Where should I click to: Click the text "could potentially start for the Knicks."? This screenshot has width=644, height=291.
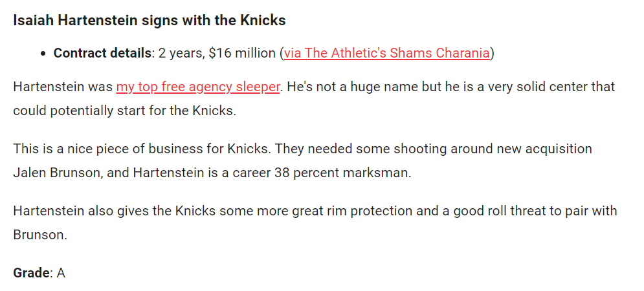(124, 110)
